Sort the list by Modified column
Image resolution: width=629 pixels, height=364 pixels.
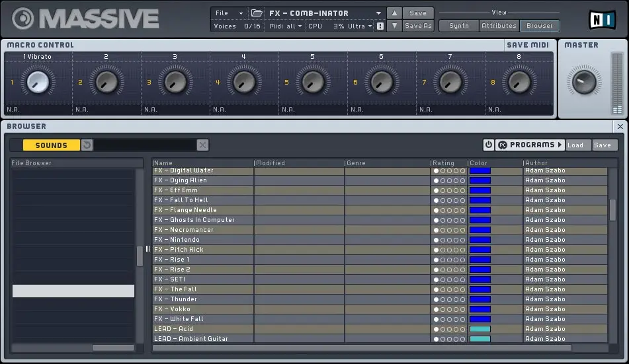pyautogui.click(x=299, y=163)
